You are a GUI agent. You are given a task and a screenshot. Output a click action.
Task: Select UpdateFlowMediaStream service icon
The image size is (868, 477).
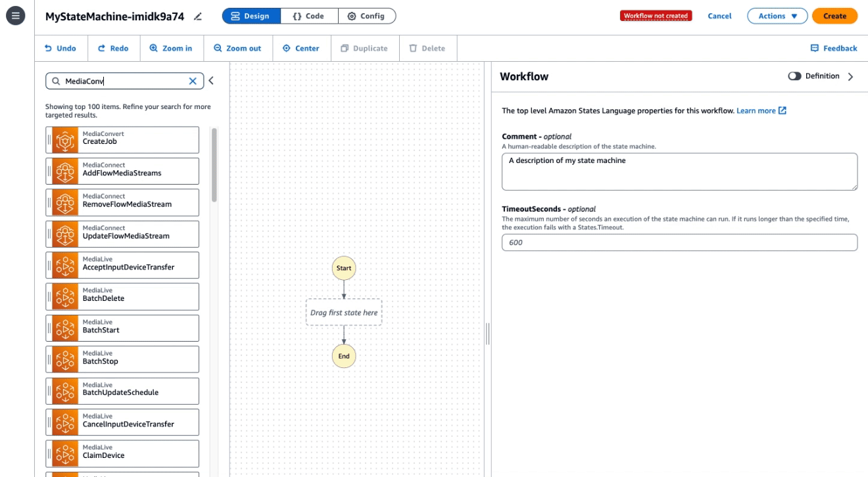coord(65,234)
